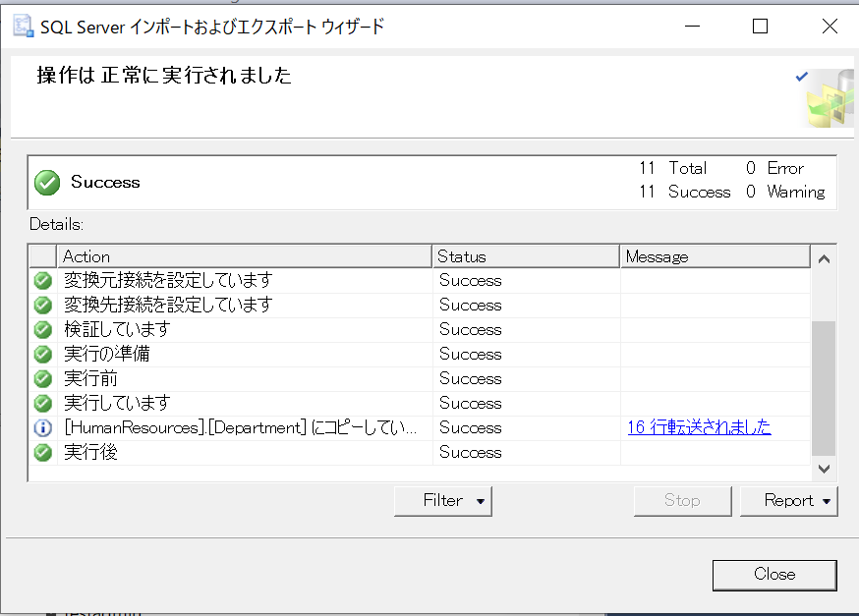
Task: Select the [HumanResources].[Department] copy row text
Action: coord(241,427)
